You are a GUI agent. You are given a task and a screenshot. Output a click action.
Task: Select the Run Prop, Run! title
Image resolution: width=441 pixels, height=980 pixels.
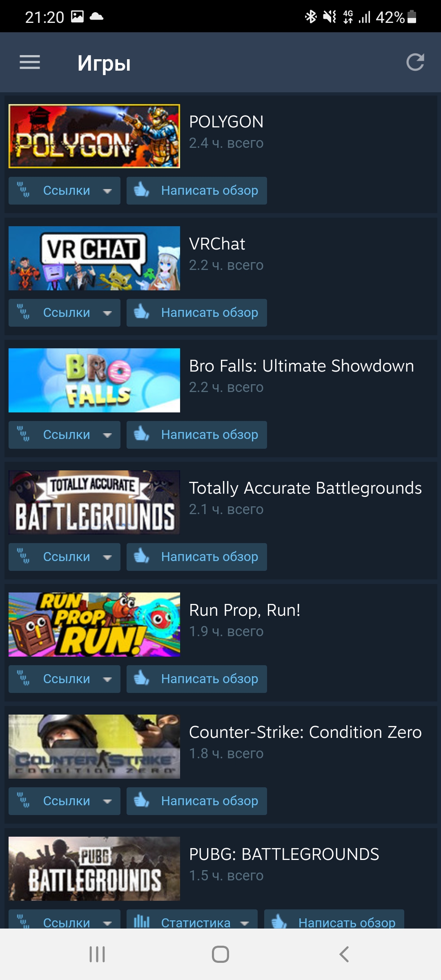[245, 610]
